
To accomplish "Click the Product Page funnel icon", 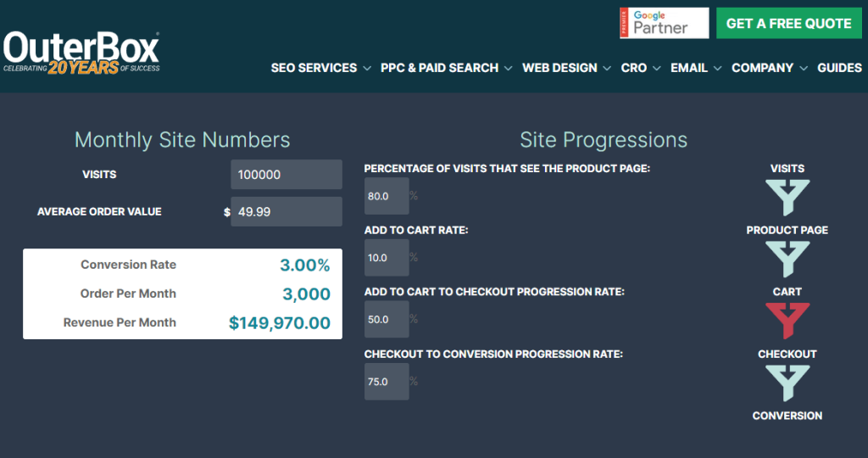I will 787,259.
